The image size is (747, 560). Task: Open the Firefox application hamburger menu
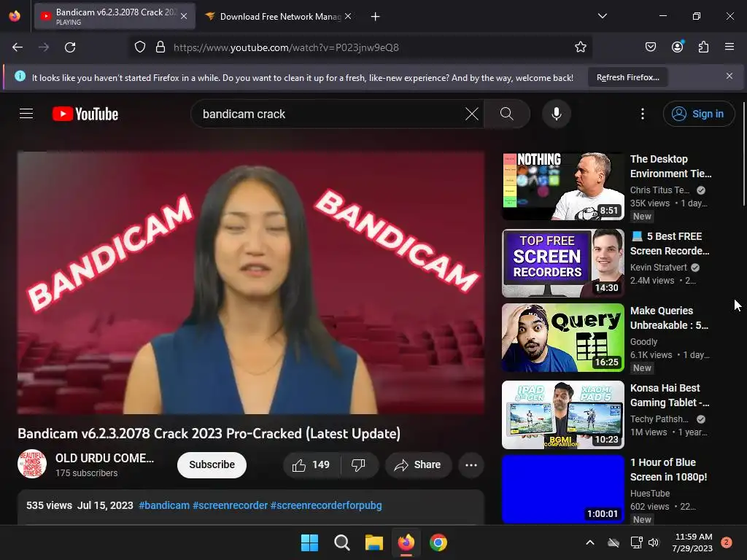click(729, 47)
